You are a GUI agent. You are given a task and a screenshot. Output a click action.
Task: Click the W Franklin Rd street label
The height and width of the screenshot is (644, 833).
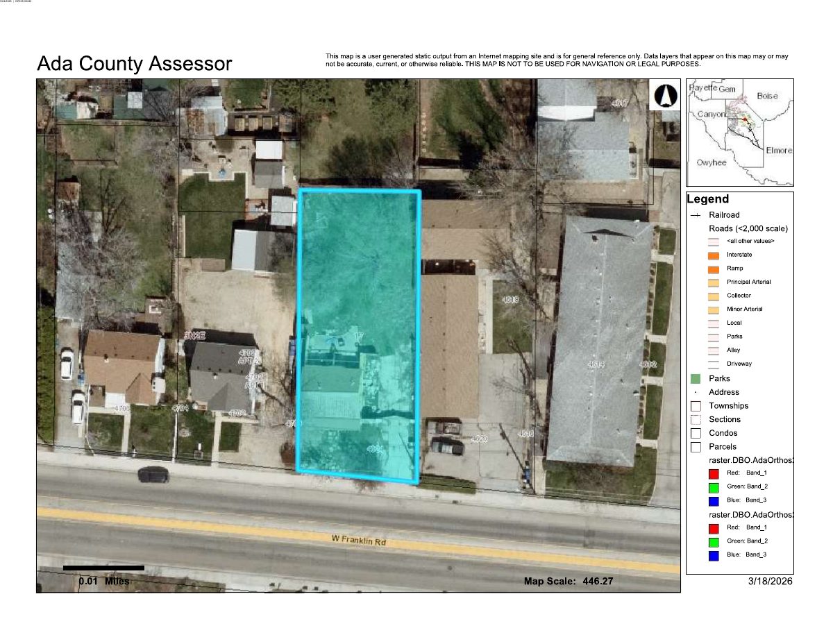[x=357, y=540]
